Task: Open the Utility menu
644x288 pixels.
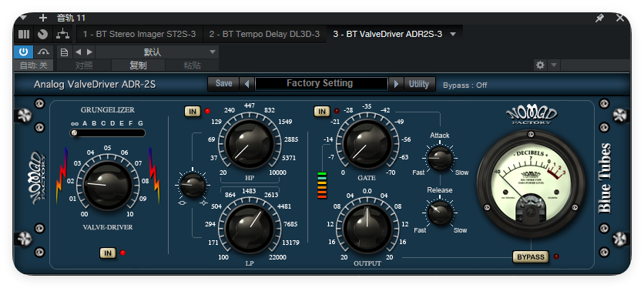Action: 418,84
